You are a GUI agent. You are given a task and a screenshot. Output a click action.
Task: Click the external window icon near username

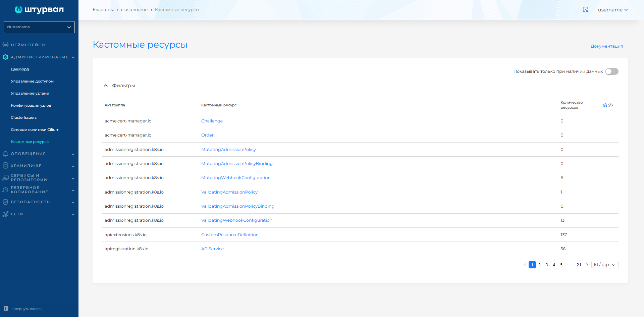tap(586, 10)
